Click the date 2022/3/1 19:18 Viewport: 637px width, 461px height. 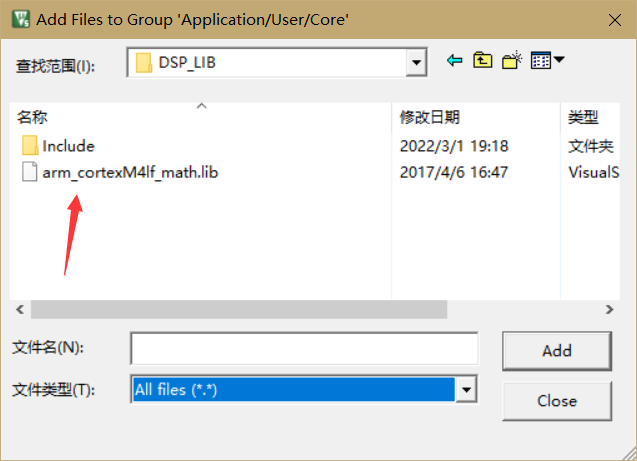454,146
